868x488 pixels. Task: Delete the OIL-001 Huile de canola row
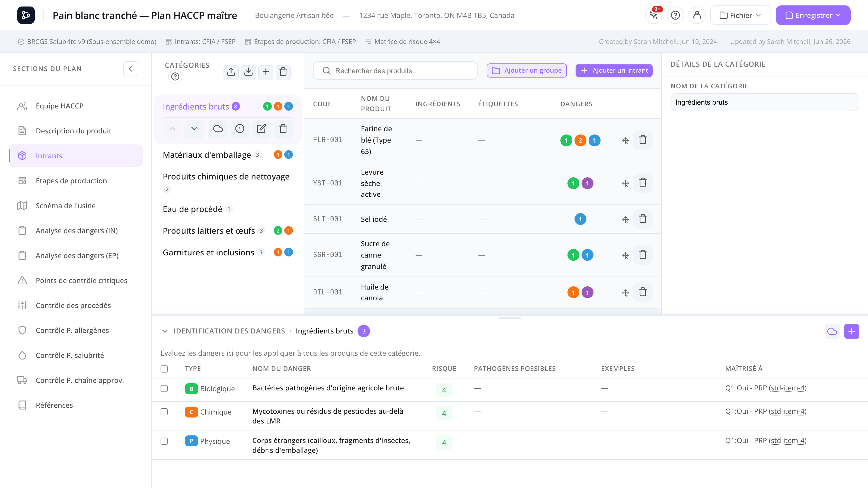point(643,292)
